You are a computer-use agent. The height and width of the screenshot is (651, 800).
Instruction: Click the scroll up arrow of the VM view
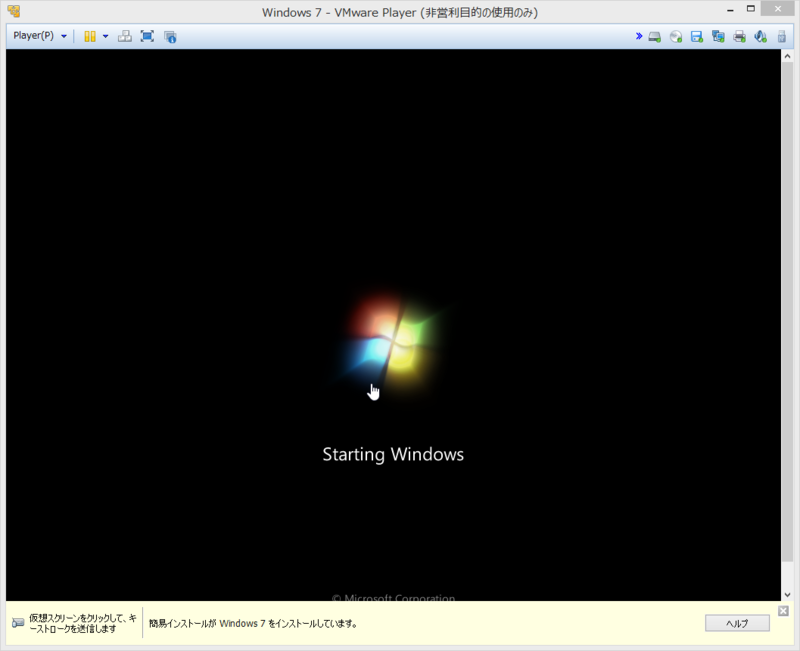(787, 56)
